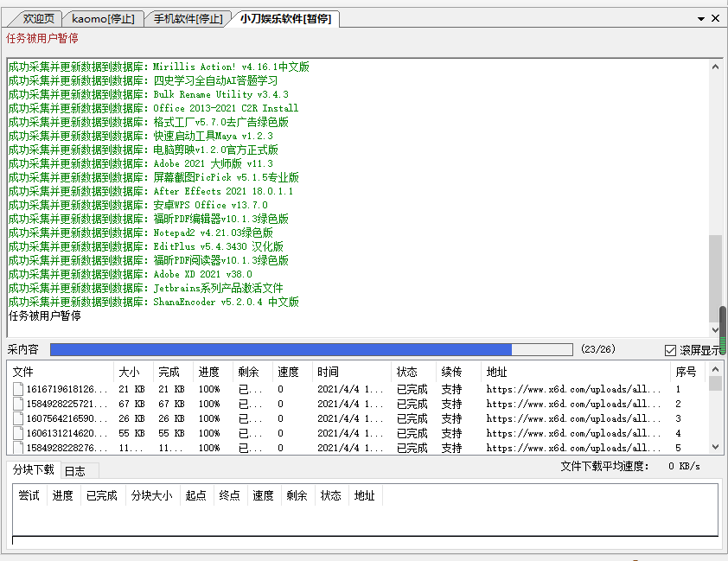This screenshot has width=728, height=561.
Task: Switch to the 分块下载 tab
Action: click(34, 469)
